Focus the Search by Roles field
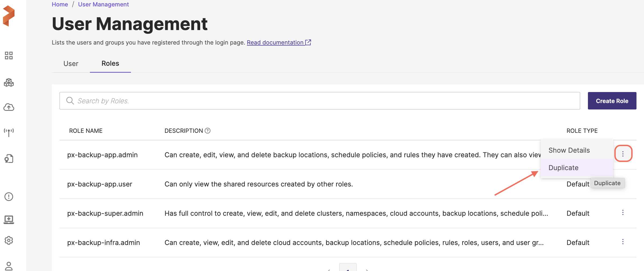 pyautogui.click(x=319, y=101)
